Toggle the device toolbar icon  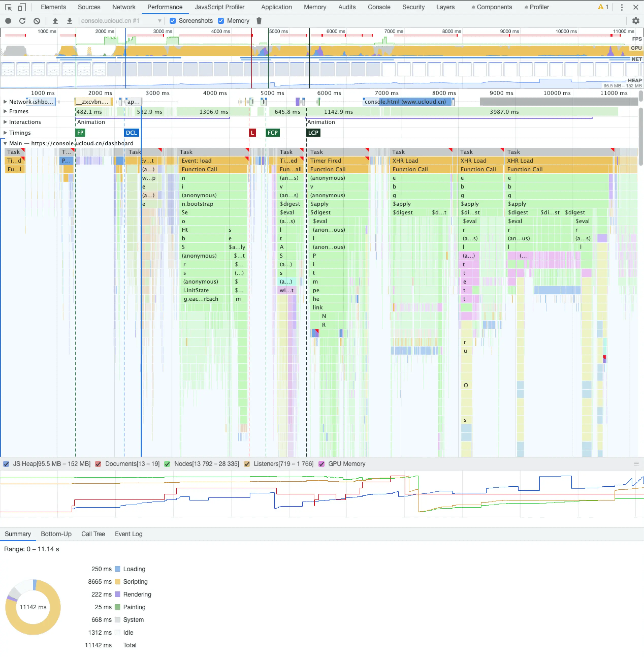click(22, 7)
